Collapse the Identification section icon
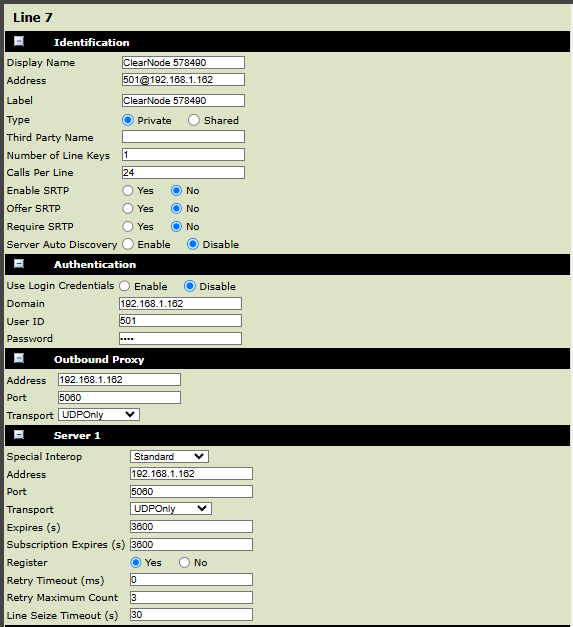The width and height of the screenshot is (573, 627). (19, 41)
